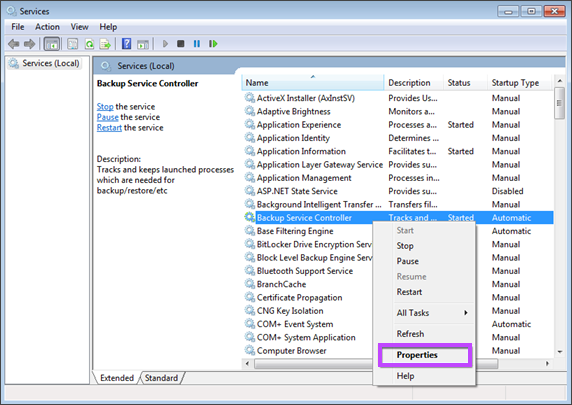Click the Forward arrow toolbar icon

pos(30,44)
